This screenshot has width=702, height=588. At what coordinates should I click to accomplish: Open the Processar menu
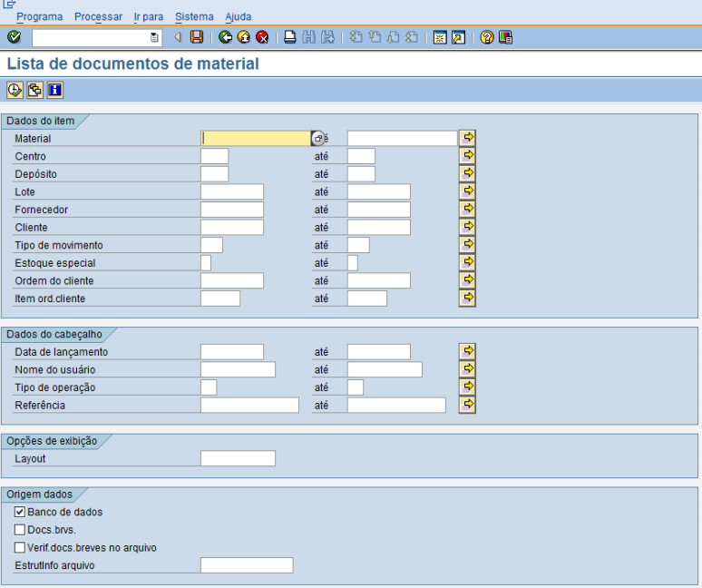98,16
